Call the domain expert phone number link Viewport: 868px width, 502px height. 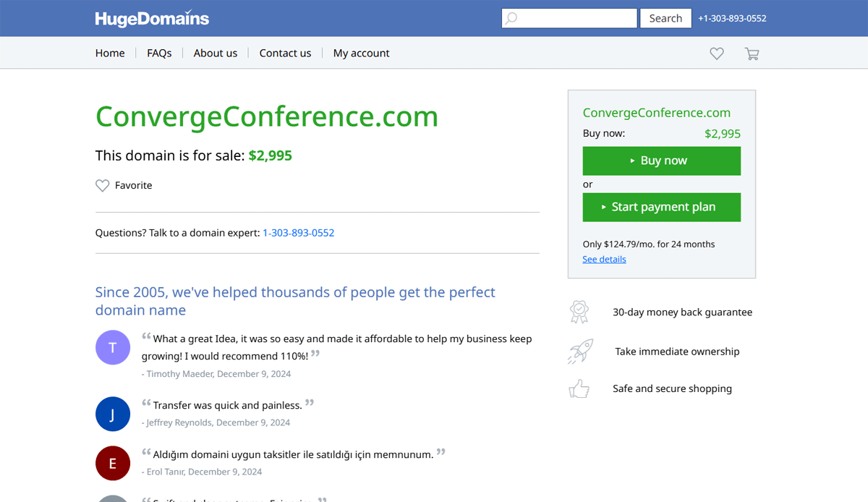[298, 232]
